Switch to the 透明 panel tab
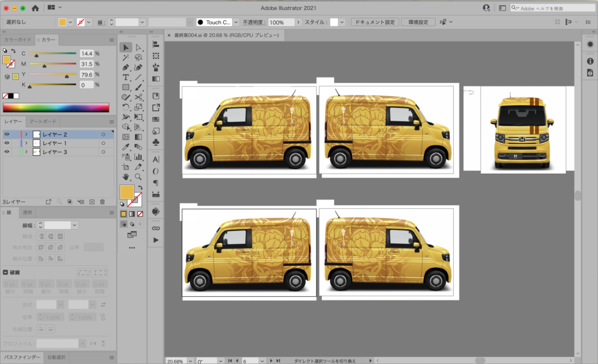 (27, 212)
